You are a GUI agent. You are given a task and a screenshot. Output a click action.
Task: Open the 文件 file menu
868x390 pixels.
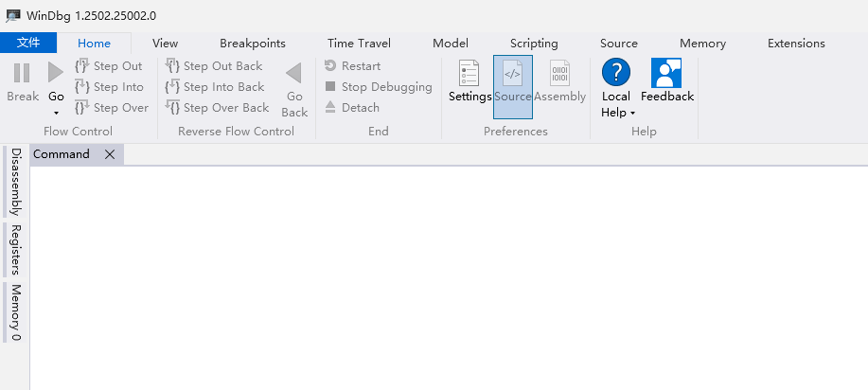pyautogui.click(x=28, y=43)
